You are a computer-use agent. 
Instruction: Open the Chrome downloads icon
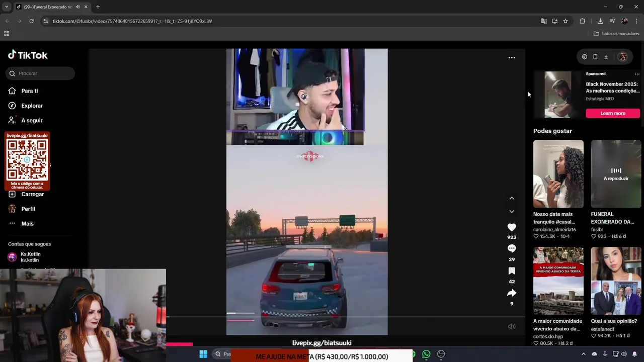(x=600, y=21)
